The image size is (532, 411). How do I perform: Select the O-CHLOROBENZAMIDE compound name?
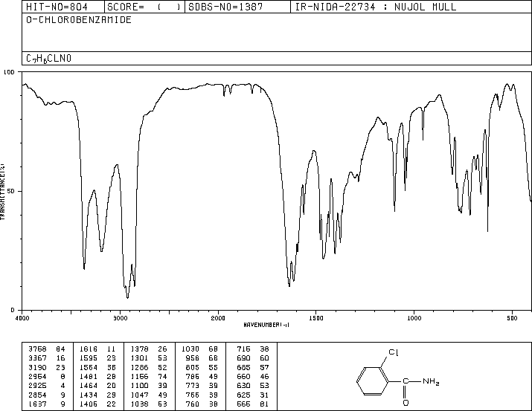tap(79, 20)
